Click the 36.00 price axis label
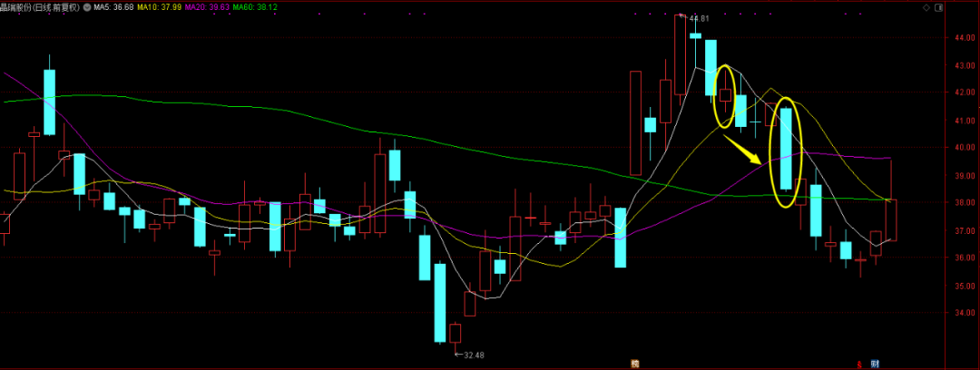980x370 pixels. [x=963, y=258]
